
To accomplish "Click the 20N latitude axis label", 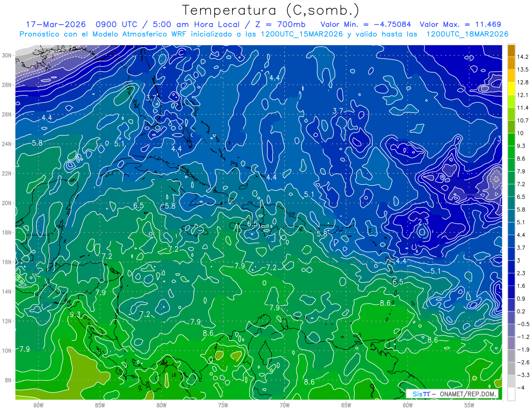I will [8, 203].
